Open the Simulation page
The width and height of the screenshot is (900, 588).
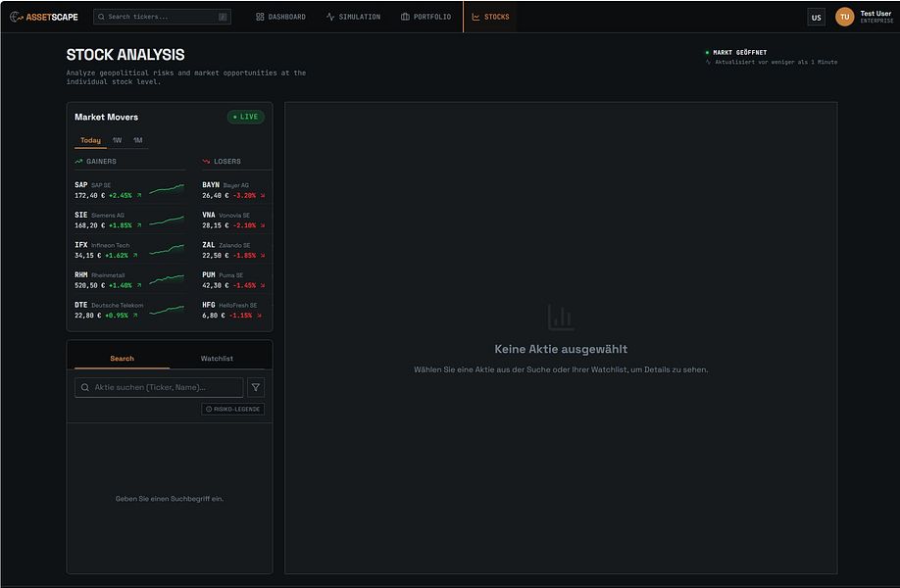point(353,17)
